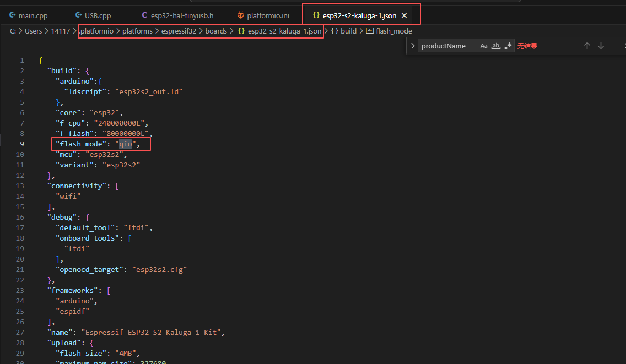Toggle Match Case in find widget
626x364 pixels.
pos(484,46)
